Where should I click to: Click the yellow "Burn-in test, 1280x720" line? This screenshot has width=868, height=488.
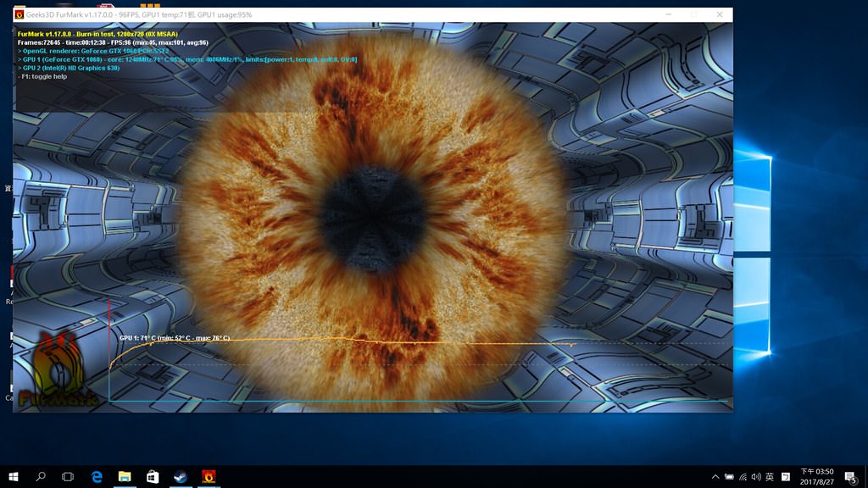pyautogui.click(x=97, y=34)
